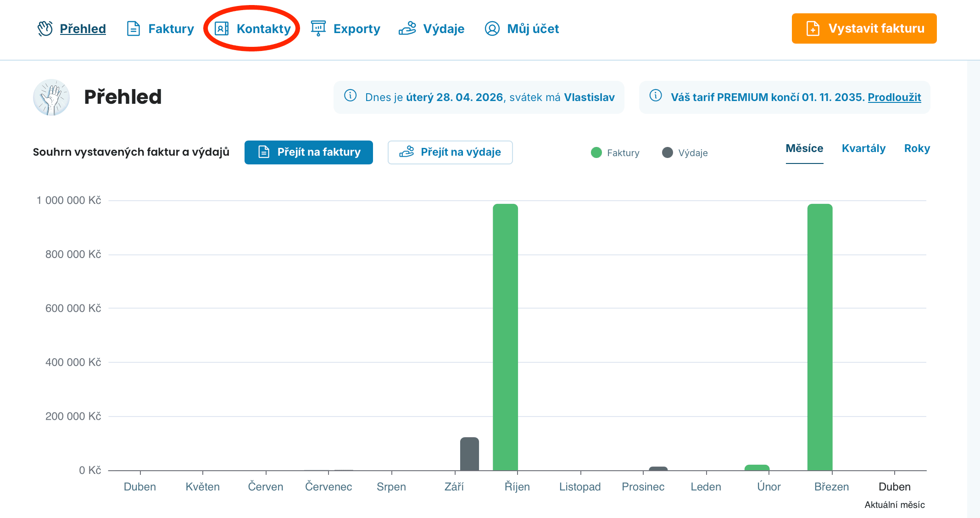Click the Vystavit fakturu button
The image size is (980, 518).
pos(864,28)
